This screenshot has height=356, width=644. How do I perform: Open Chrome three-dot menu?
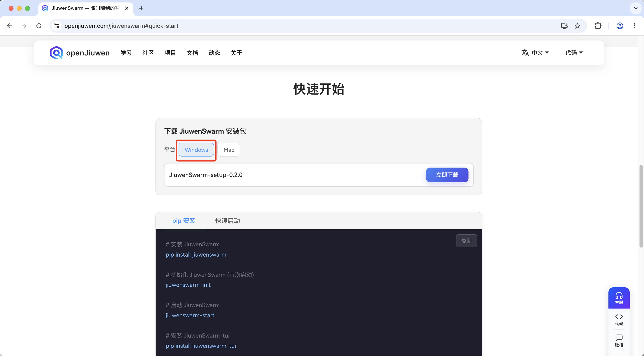635,26
